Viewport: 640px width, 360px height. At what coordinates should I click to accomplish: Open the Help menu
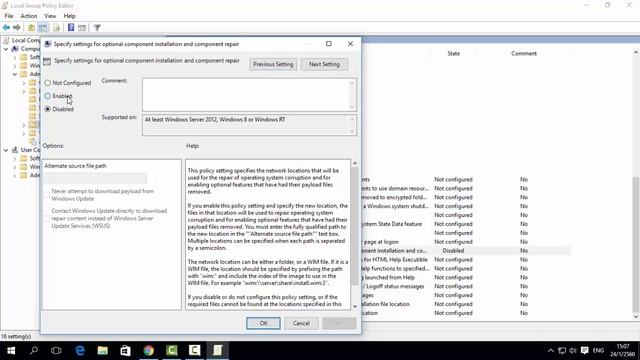coord(69,16)
